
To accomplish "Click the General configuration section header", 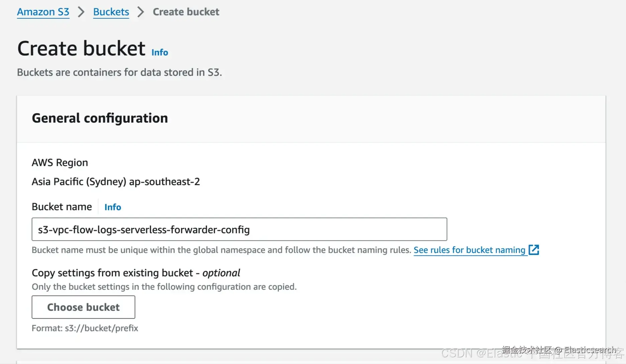I will tap(100, 118).
